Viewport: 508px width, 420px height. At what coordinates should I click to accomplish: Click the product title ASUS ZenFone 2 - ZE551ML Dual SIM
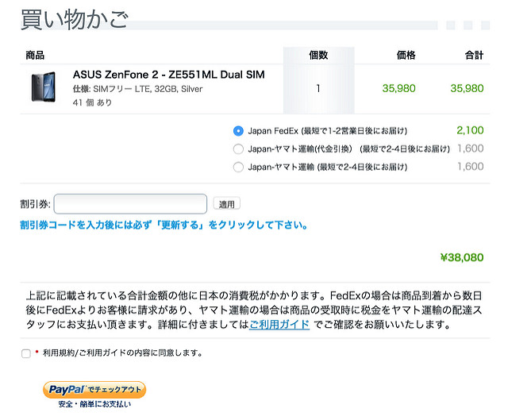(168, 75)
